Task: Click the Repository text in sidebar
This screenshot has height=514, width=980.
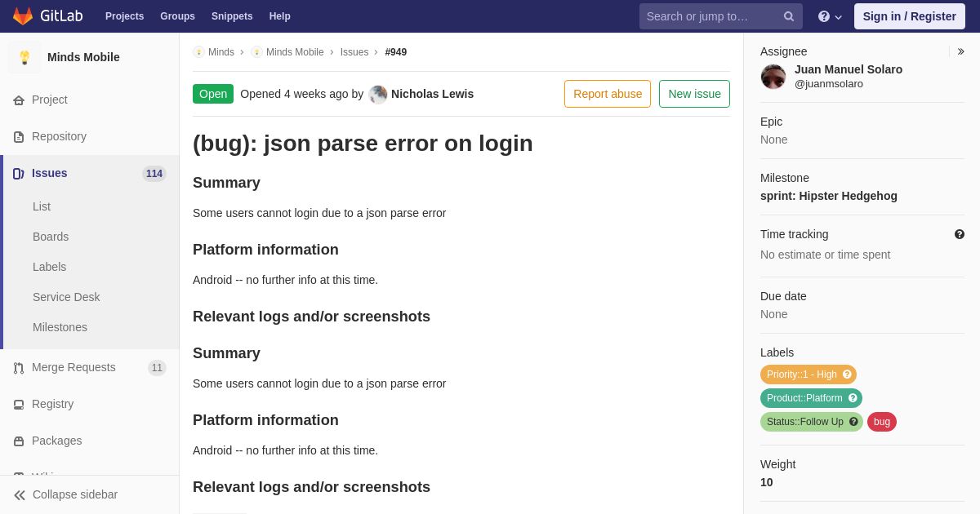Action: 59,136
